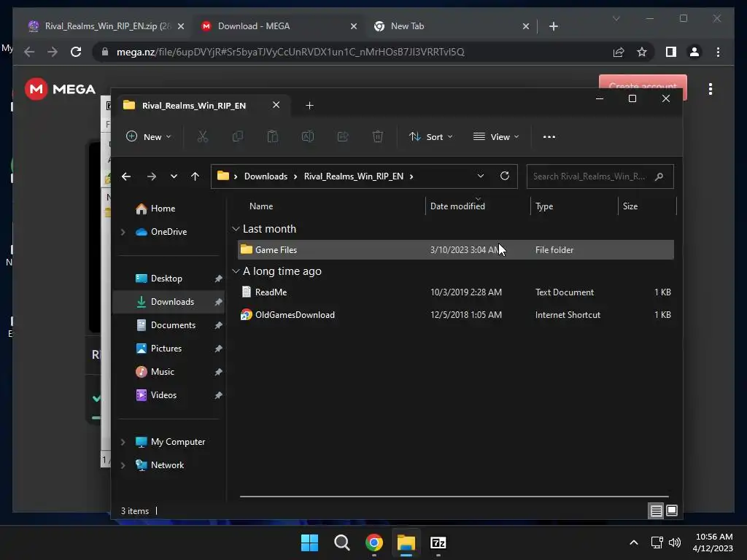This screenshot has width=747, height=560.
Task: Click the Delete trash icon in Explorer toolbar
Action: pos(378,136)
